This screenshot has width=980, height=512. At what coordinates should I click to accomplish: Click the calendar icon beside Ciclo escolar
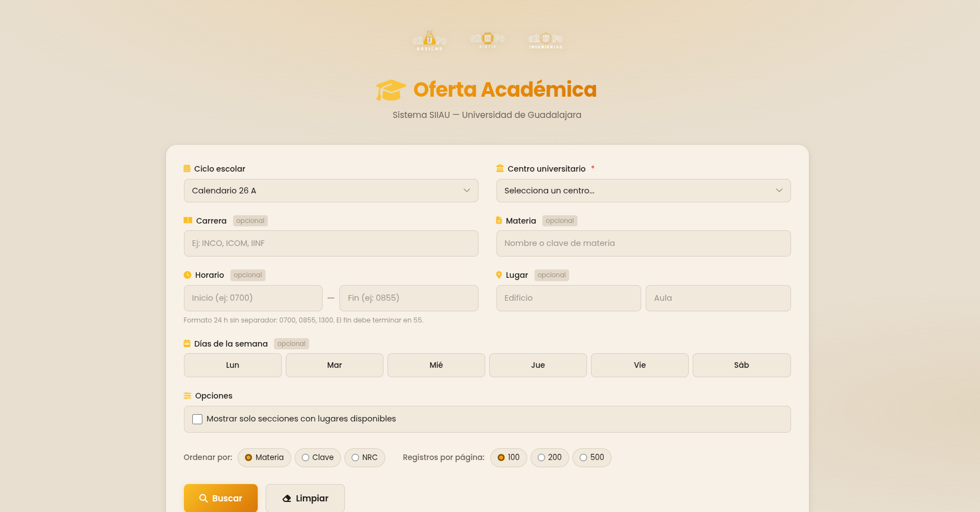(x=187, y=168)
